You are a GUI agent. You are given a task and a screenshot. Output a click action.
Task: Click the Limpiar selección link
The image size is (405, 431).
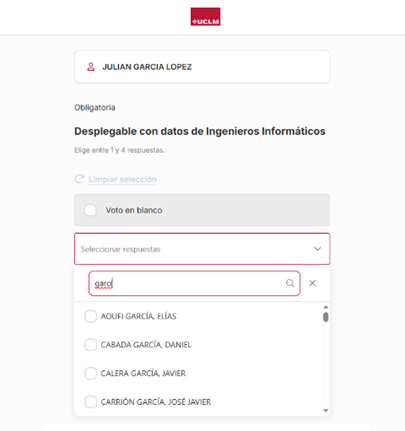click(x=122, y=179)
